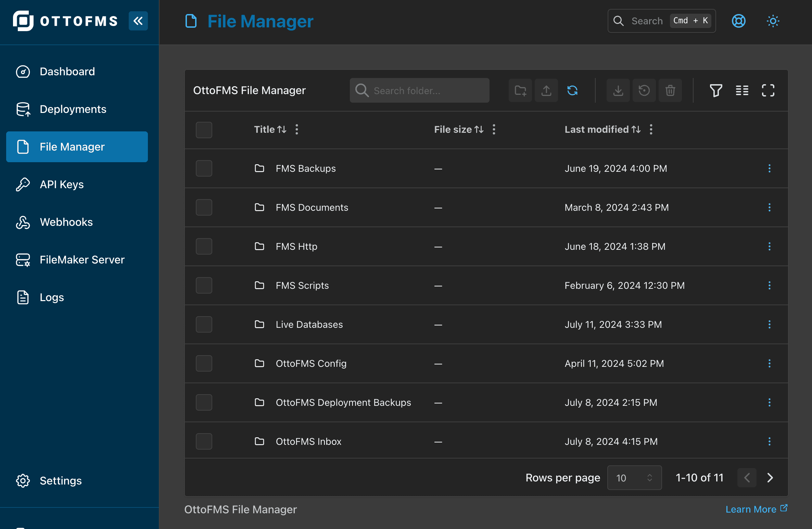Screen dimensions: 812x529
Task: Create a new folder
Action: tap(520, 90)
